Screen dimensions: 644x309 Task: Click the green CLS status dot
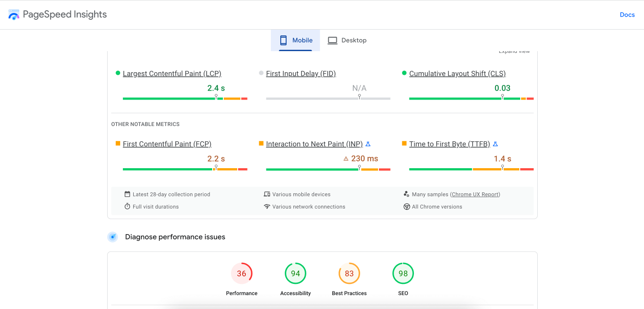tap(405, 73)
